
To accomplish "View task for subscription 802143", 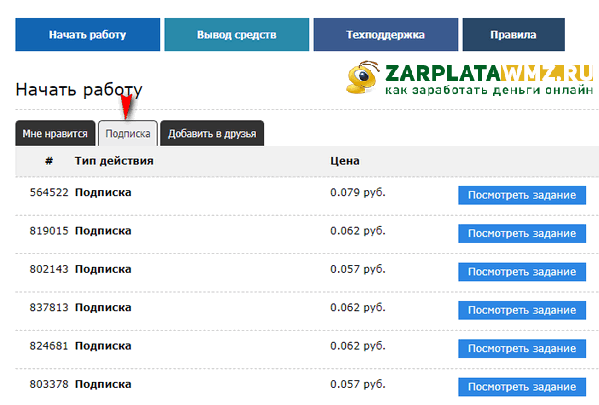I will [x=522, y=272].
